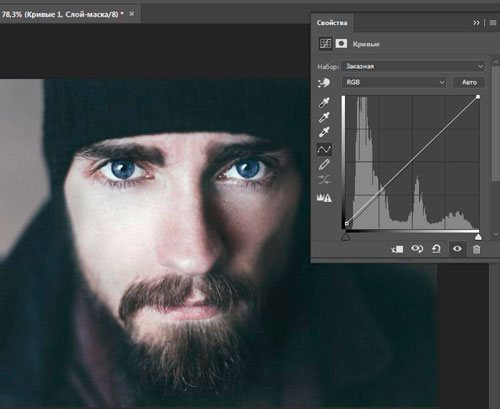
Task: Select the Свойства panel tab
Action: pyautogui.click(x=332, y=23)
